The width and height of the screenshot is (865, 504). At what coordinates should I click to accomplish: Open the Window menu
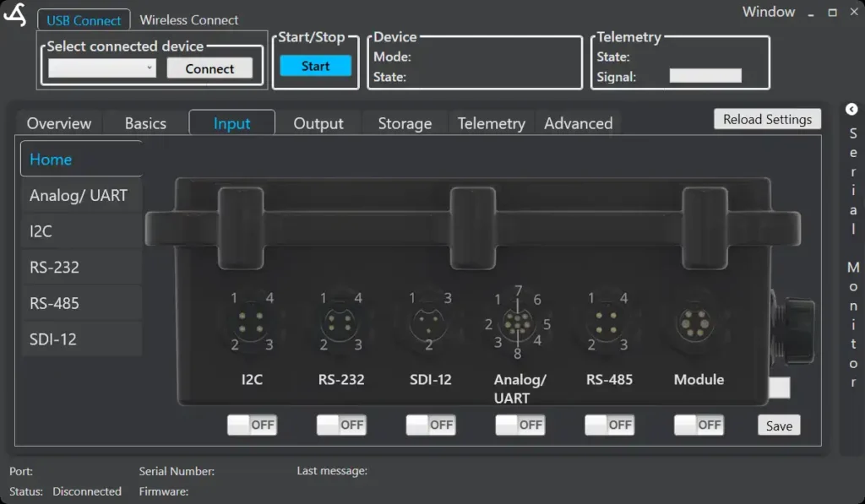pos(769,12)
